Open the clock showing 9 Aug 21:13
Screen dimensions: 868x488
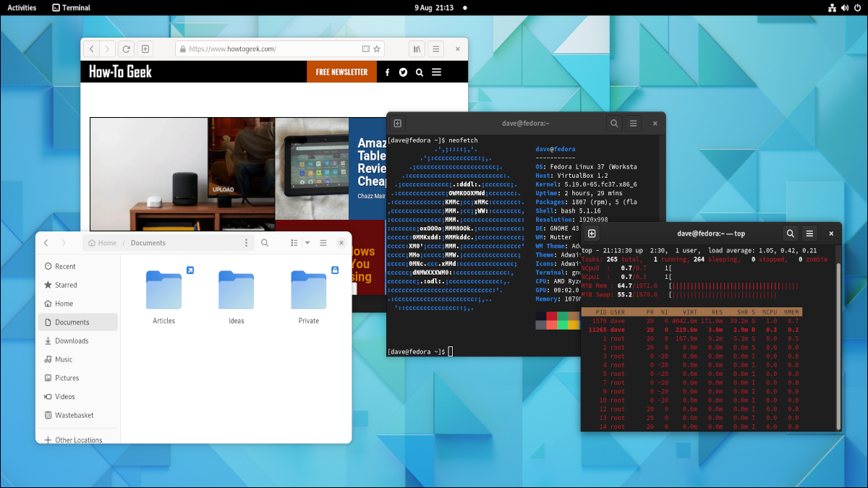coord(434,8)
